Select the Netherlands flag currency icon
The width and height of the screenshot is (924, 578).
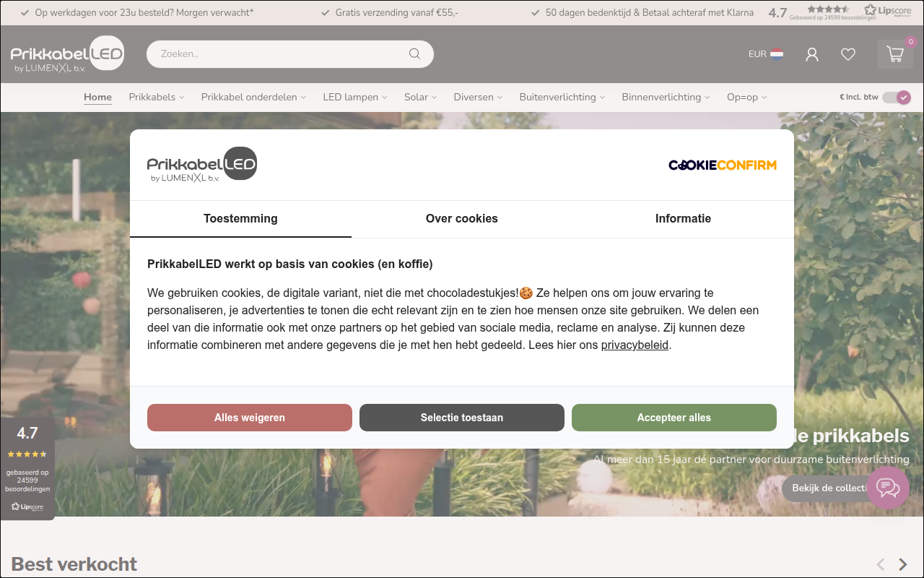(777, 54)
